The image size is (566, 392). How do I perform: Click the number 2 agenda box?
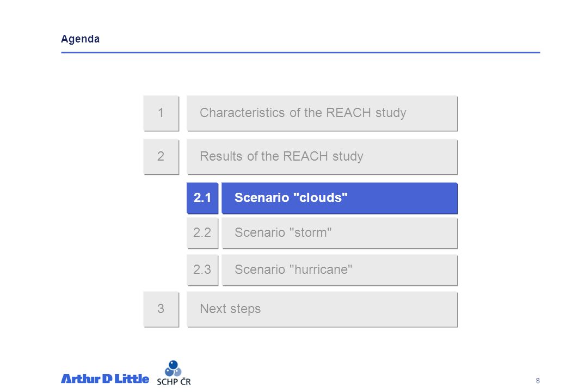(161, 157)
